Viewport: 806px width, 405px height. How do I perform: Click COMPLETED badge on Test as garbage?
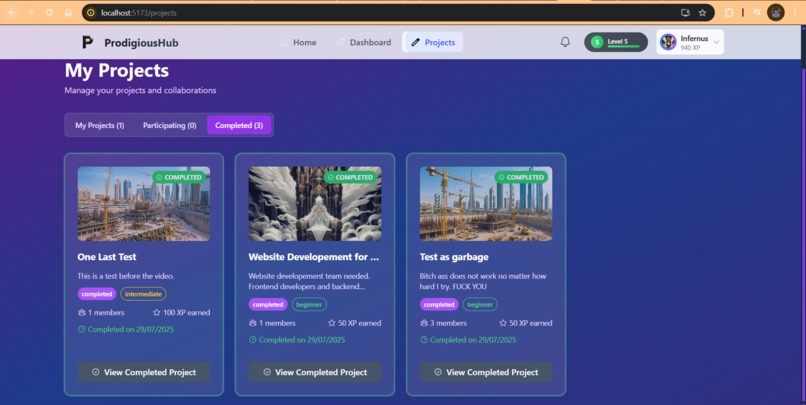[x=521, y=177]
